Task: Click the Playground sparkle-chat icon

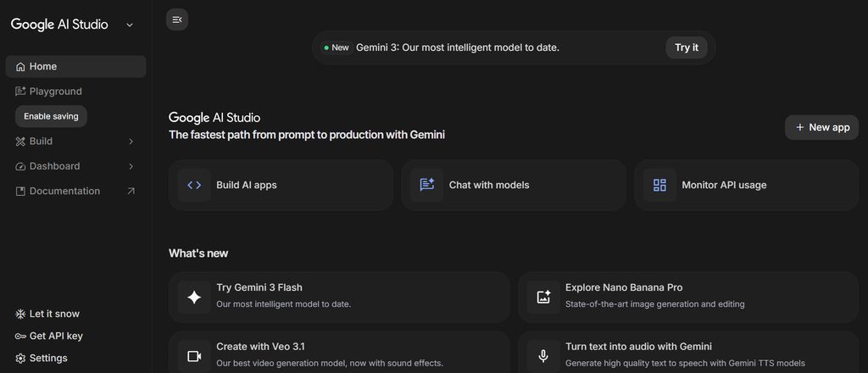Action: (x=20, y=92)
